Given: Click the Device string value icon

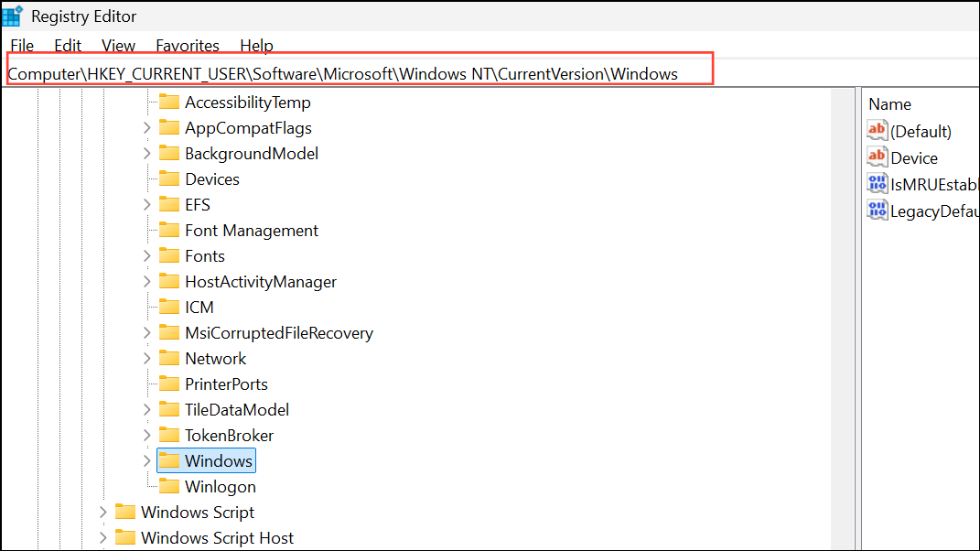Looking at the screenshot, I should pyautogui.click(x=877, y=157).
